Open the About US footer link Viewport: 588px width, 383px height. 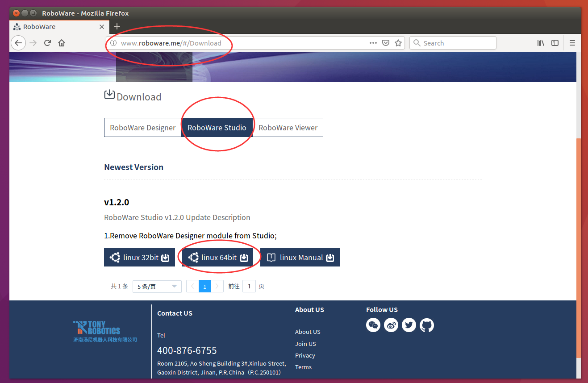click(308, 332)
